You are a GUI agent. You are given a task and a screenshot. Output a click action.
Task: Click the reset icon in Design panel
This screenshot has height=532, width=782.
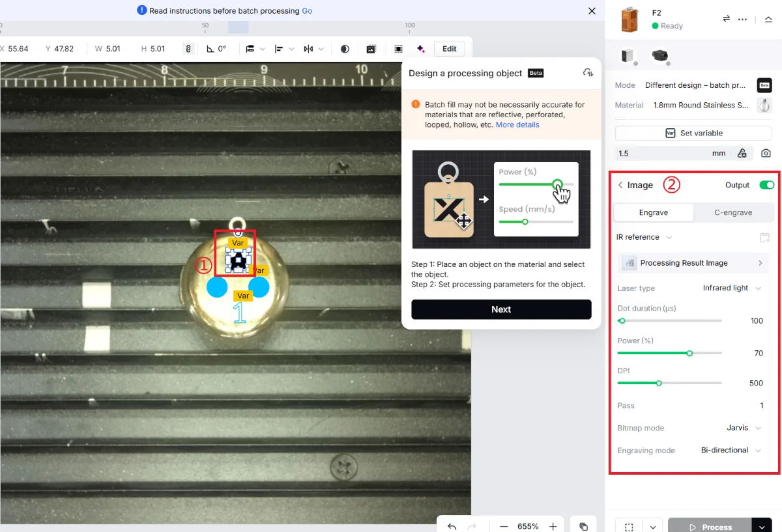(x=588, y=73)
